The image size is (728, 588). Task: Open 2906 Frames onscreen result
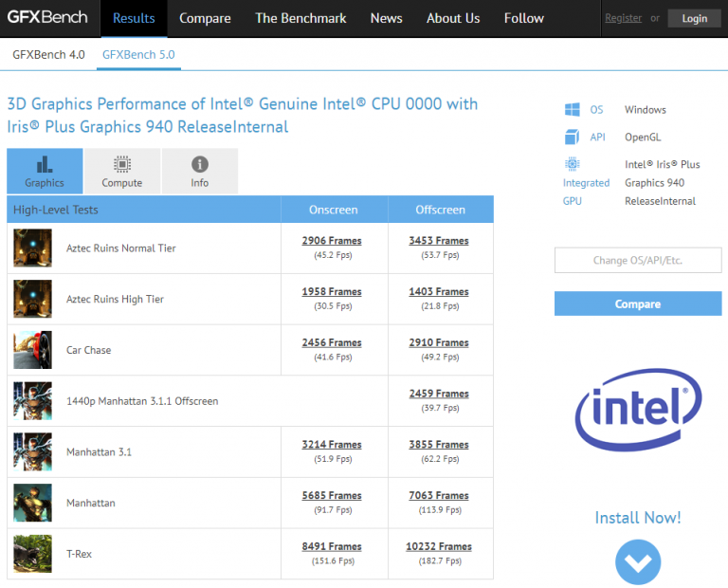point(332,241)
